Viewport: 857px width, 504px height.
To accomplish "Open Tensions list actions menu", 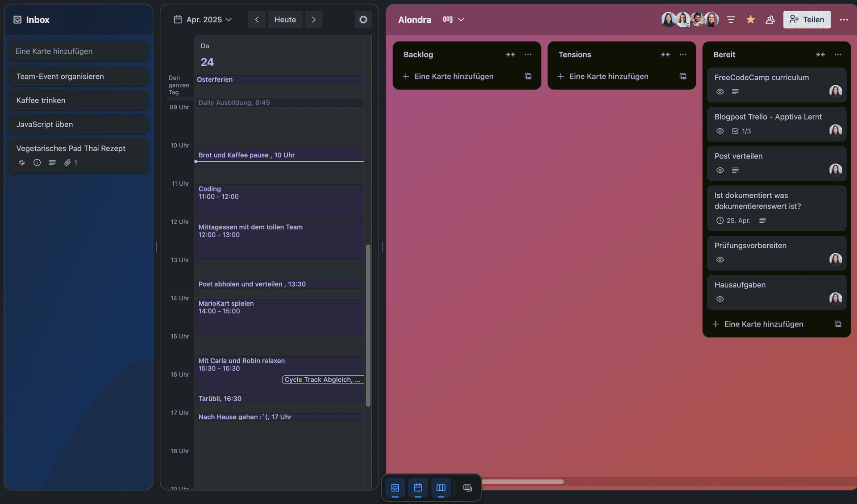I will (x=683, y=54).
